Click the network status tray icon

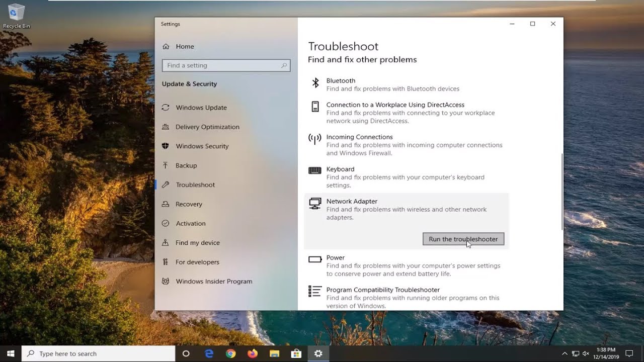576,353
